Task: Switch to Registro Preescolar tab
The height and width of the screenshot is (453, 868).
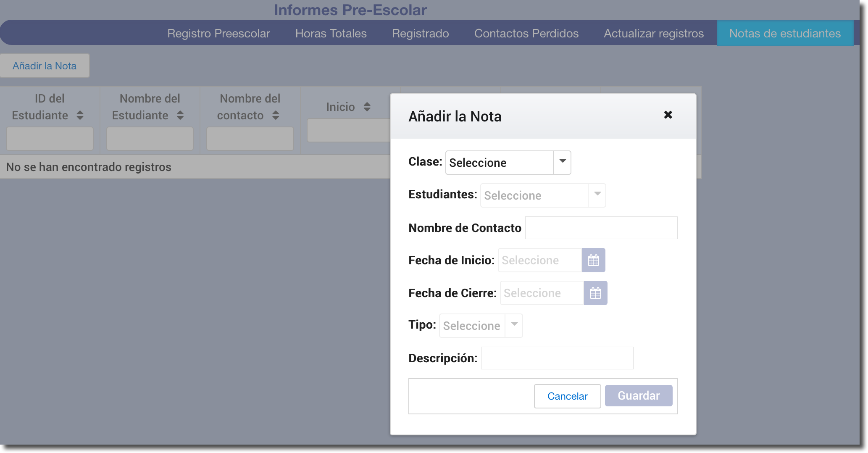Action: (218, 34)
